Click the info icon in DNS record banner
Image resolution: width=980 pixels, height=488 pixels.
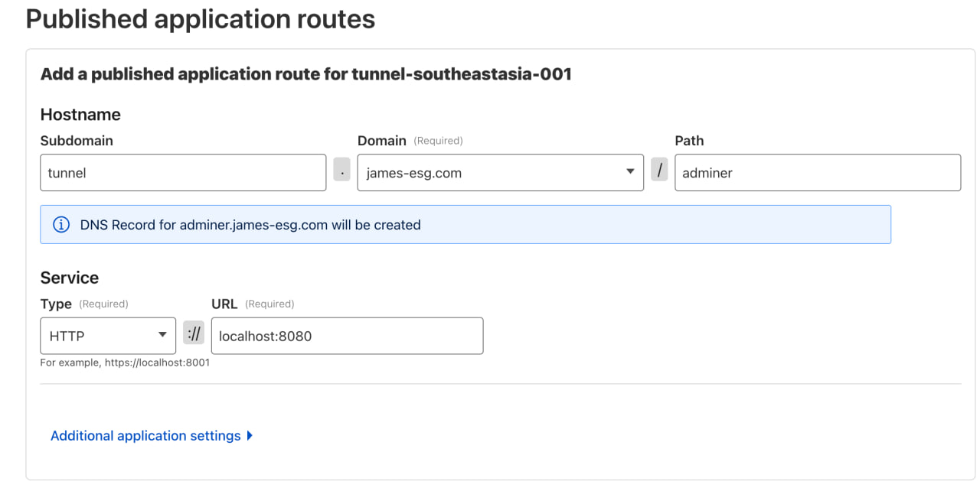tap(60, 225)
